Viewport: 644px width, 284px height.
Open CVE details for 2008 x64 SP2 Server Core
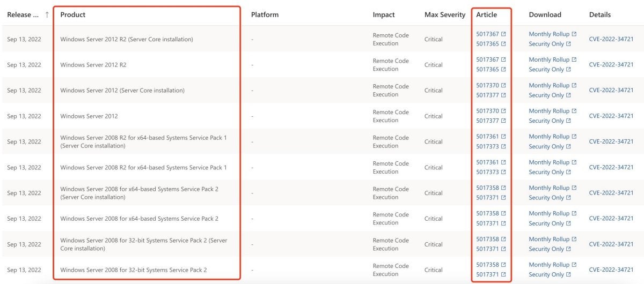(x=611, y=193)
